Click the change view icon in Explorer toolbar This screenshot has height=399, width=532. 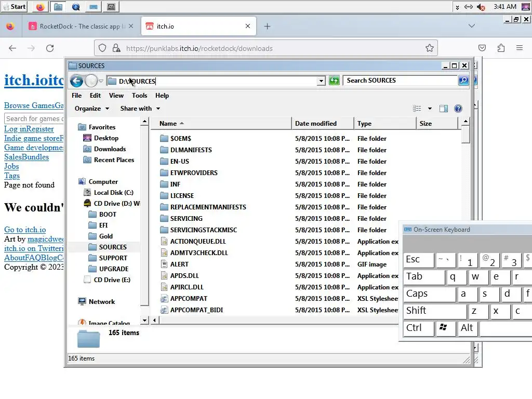point(417,109)
